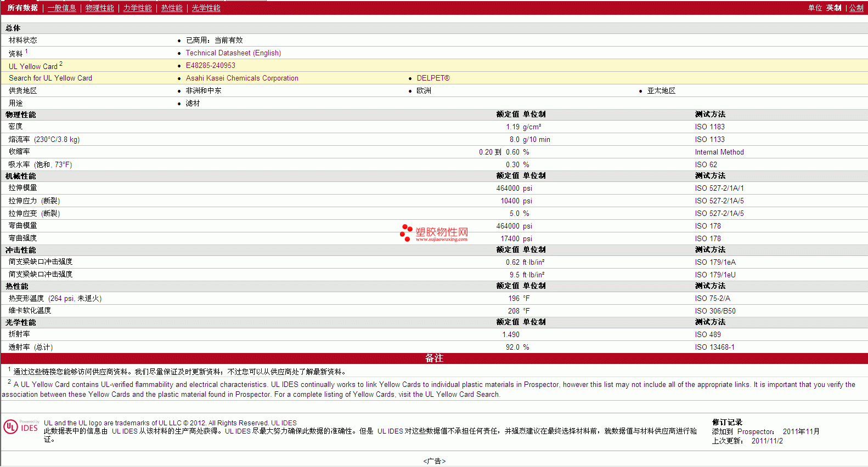Image resolution: width=868 pixels, height=467 pixels.
Task: Click region 欧洲
Action: tap(424, 90)
